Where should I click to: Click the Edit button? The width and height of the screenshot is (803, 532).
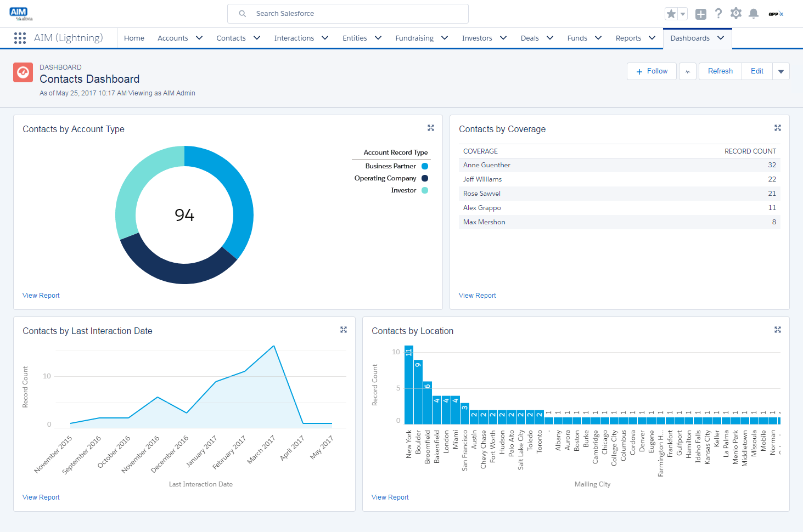click(757, 71)
